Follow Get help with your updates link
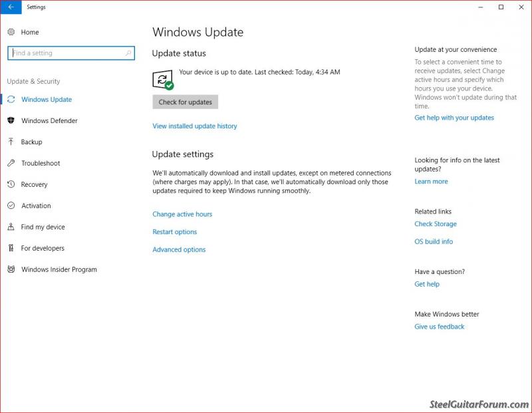Viewport: 532px width, 413px height. tap(454, 118)
